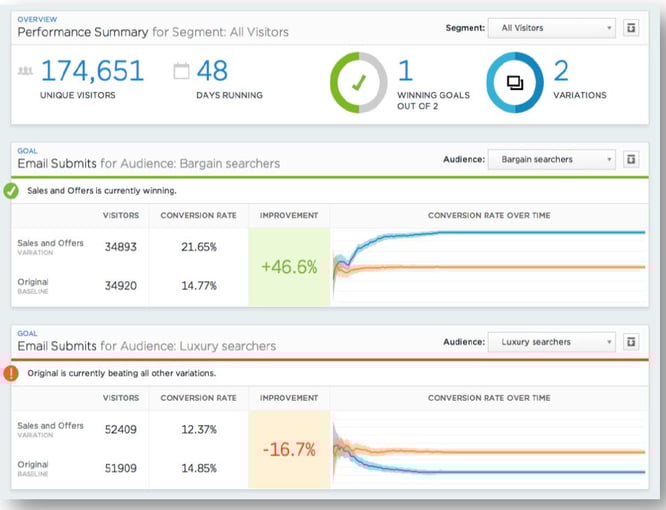666x510 pixels.
Task: Click the calendar icon beside 48
Action: pyautogui.click(x=181, y=71)
